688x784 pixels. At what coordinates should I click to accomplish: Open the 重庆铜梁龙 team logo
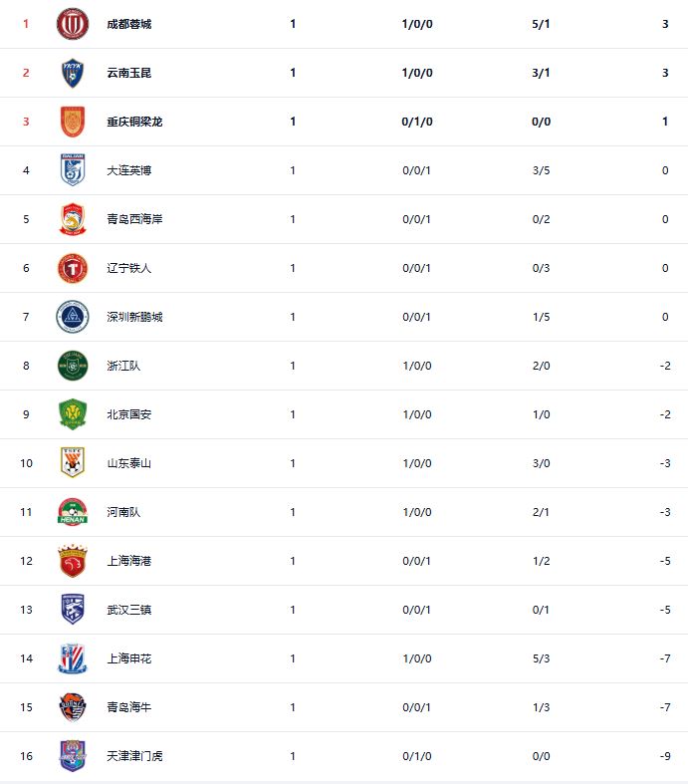[73, 122]
